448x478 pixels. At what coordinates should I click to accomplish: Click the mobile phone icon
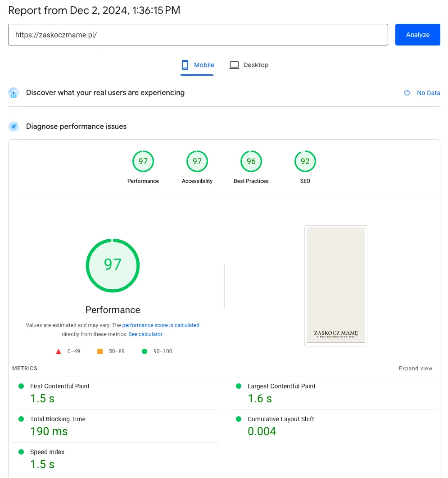pyautogui.click(x=185, y=65)
